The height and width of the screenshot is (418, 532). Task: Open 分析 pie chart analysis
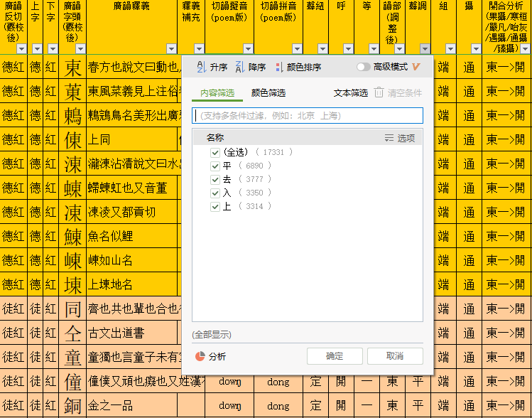(x=210, y=356)
